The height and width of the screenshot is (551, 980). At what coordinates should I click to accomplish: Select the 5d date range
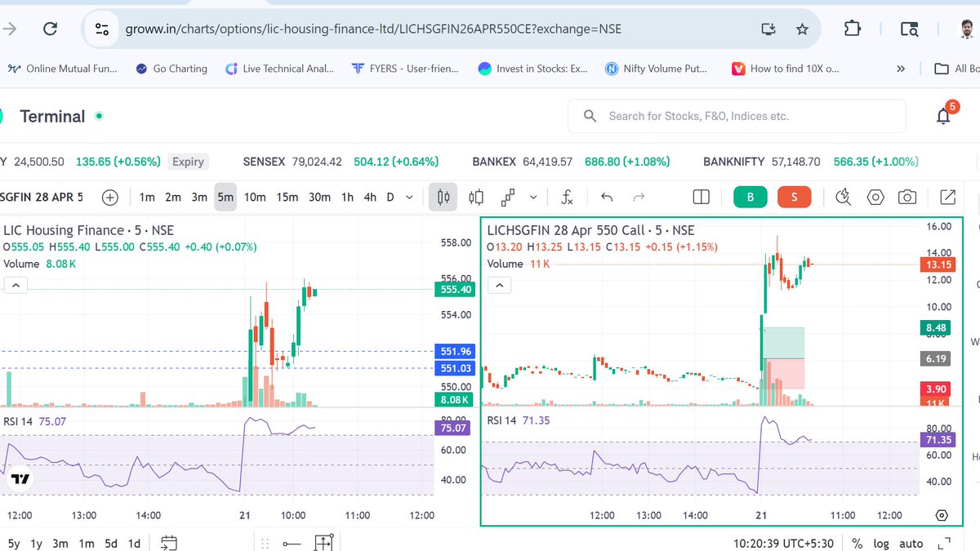click(x=111, y=544)
